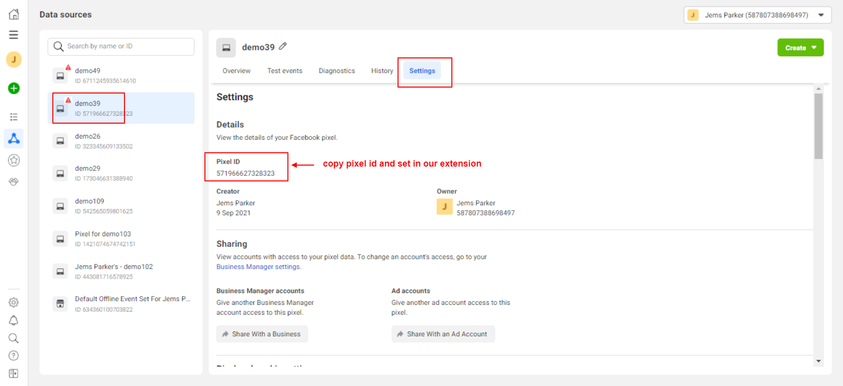Select the Settings tab
Screen dimensions: 843x386
422,71
